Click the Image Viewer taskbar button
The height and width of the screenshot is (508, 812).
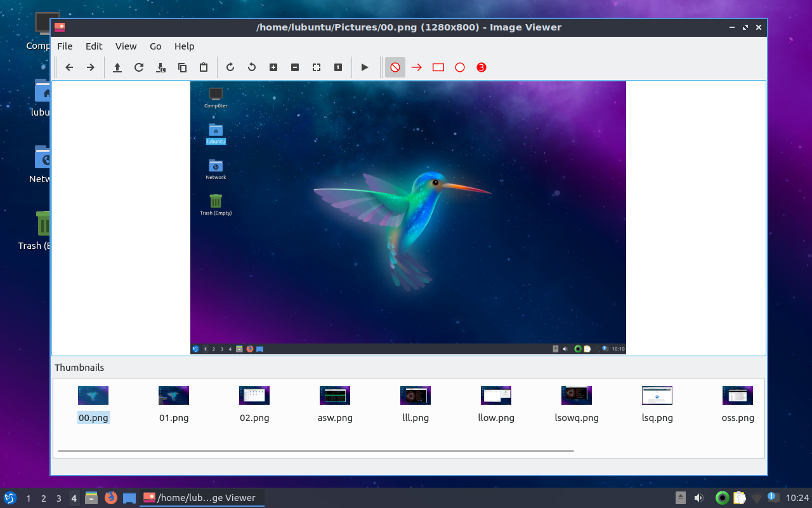pyautogui.click(x=202, y=498)
